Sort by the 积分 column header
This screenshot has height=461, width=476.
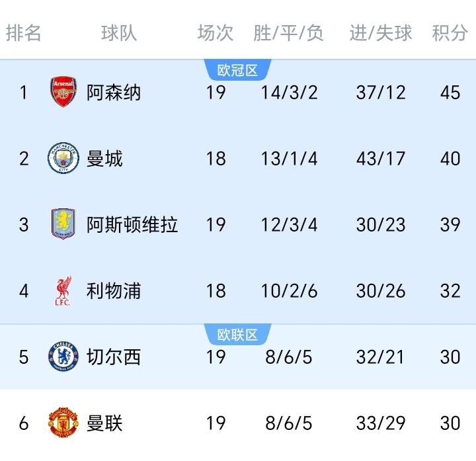click(x=450, y=33)
